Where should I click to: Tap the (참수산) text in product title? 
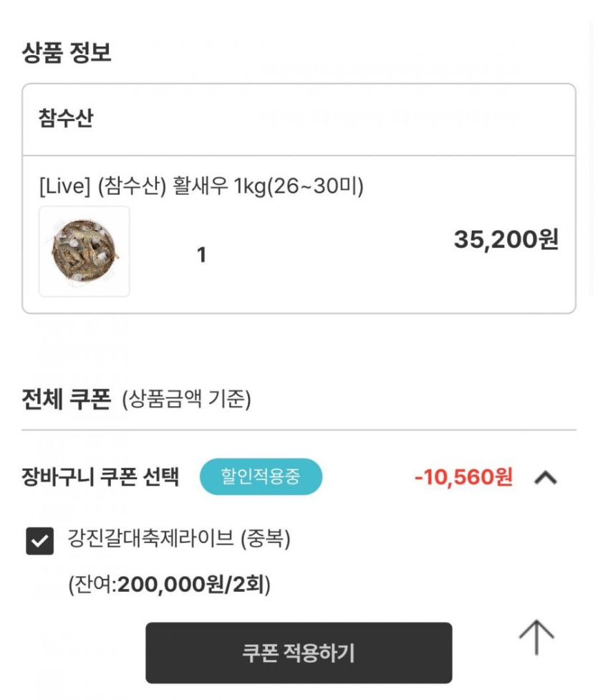pos(132,187)
